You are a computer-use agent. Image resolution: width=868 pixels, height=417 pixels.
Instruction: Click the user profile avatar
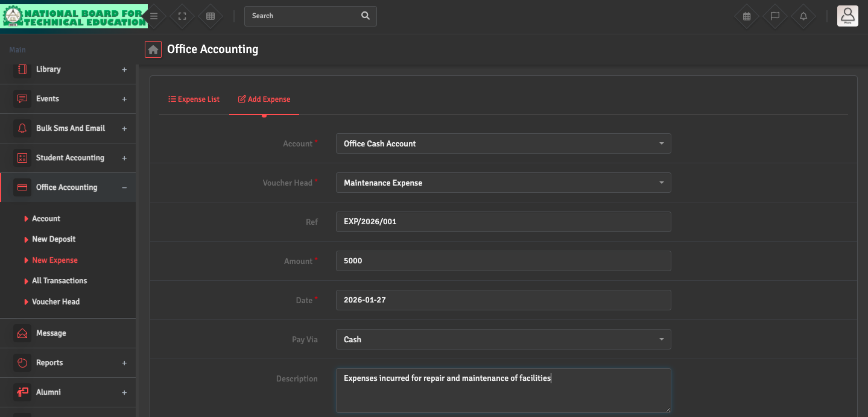847,16
